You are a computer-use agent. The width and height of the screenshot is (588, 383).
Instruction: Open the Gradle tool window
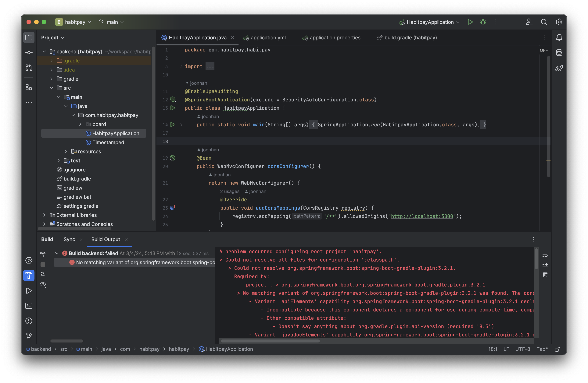click(x=559, y=68)
